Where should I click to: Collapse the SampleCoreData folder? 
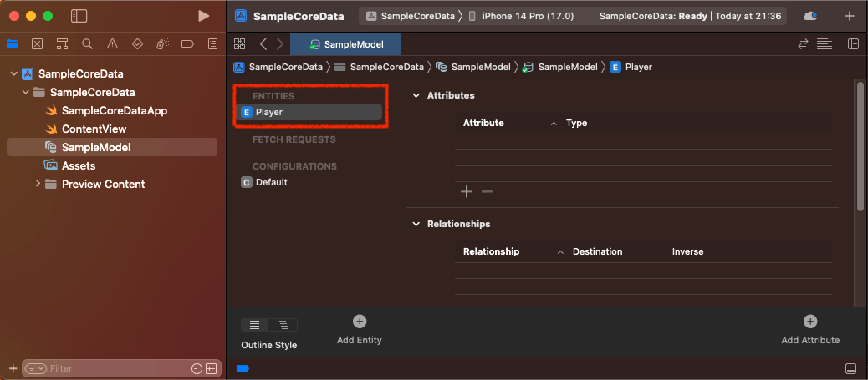click(25, 92)
